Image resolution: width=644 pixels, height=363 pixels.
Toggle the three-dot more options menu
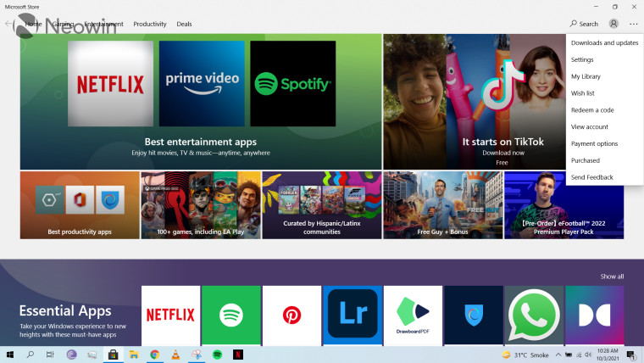click(x=633, y=24)
